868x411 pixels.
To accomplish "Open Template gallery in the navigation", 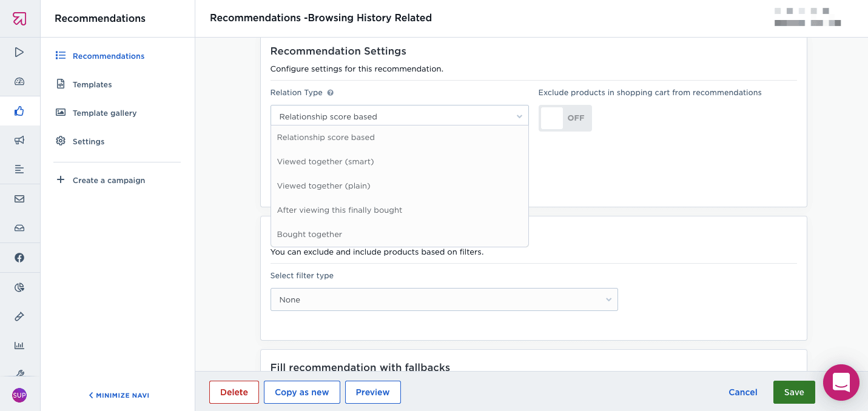I will (104, 113).
